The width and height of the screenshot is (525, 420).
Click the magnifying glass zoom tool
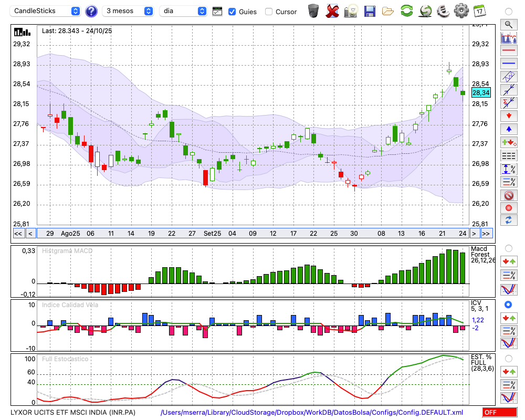[508, 24]
